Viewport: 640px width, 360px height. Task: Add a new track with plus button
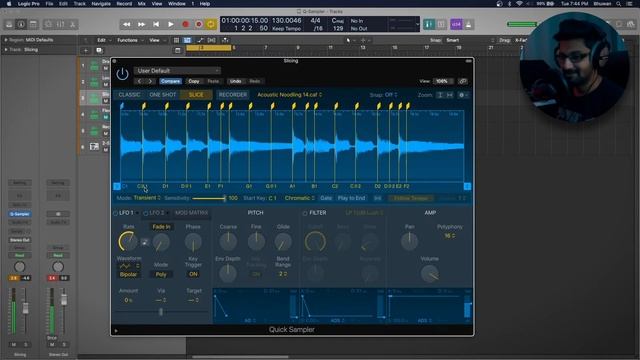click(x=86, y=51)
